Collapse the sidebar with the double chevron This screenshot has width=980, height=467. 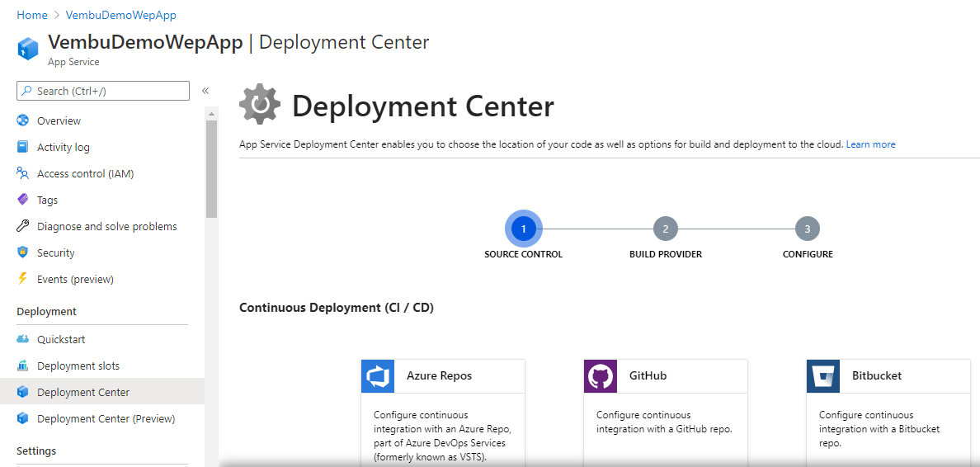click(205, 92)
